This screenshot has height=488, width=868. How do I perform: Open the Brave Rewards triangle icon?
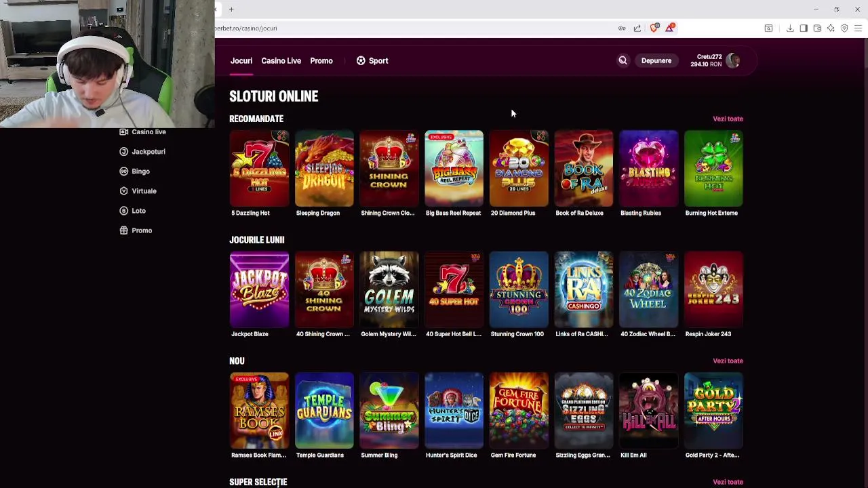pyautogui.click(x=670, y=28)
